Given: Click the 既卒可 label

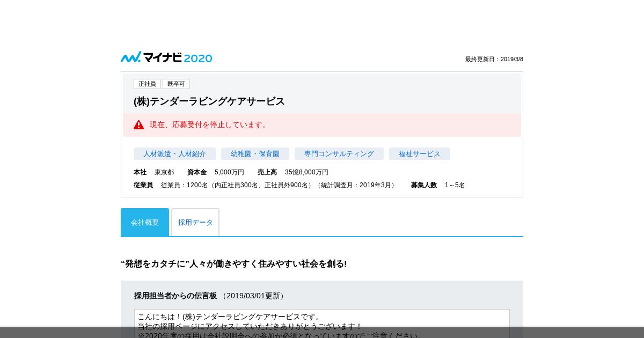Looking at the screenshot, I should pyautogui.click(x=176, y=84).
